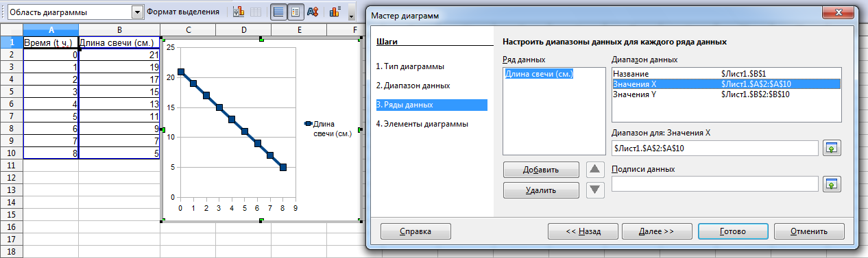Click cell Длина свечи (см.) in row 1
The width and height of the screenshot is (868, 258).
[119, 43]
